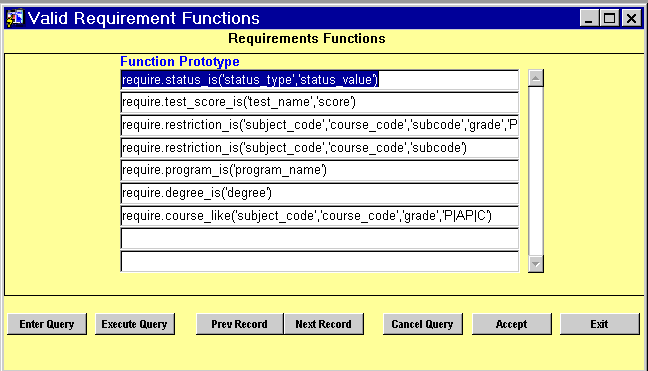Click the Cancel Query button
Viewport: 648px width, 371px height.
point(423,324)
